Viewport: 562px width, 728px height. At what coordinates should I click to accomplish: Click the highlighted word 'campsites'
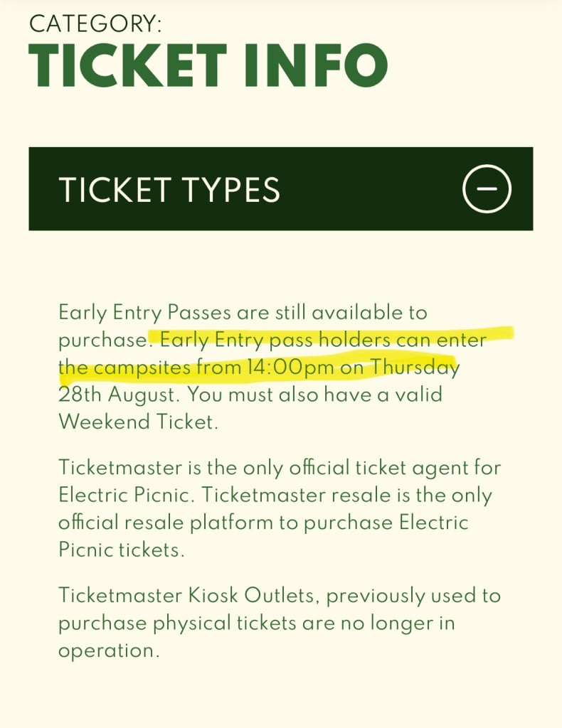tap(142, 368)
